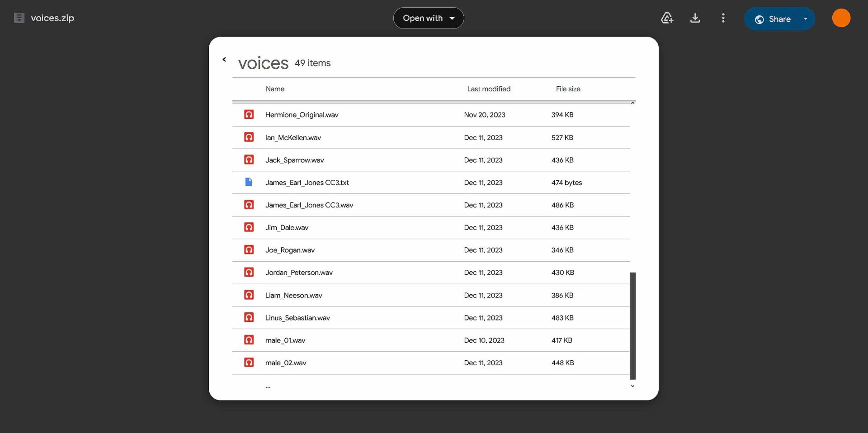Select the male_02.wav file name
This screenshot has height=433, width=868.
click(x=286, y=363)
